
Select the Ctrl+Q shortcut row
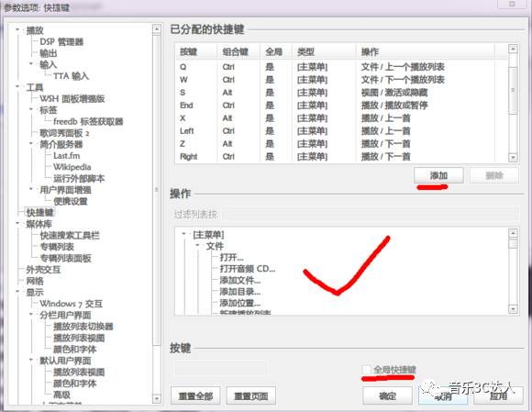click(341, 67)
